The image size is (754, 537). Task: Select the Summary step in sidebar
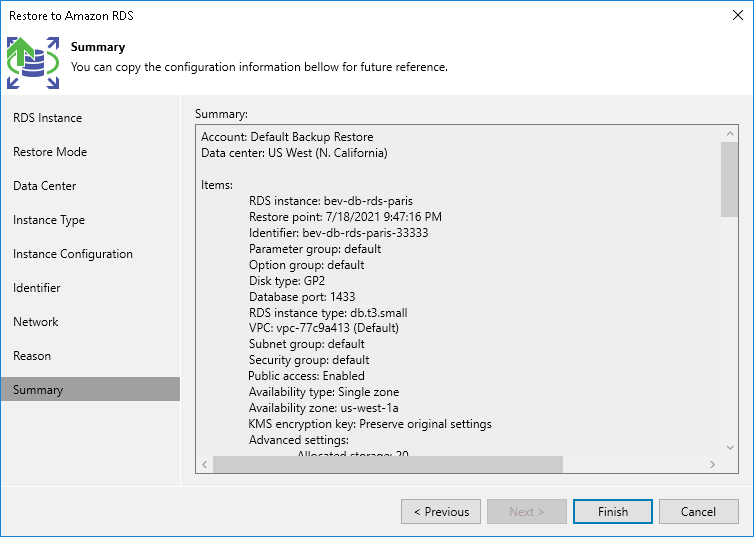(x=38, y=390)
